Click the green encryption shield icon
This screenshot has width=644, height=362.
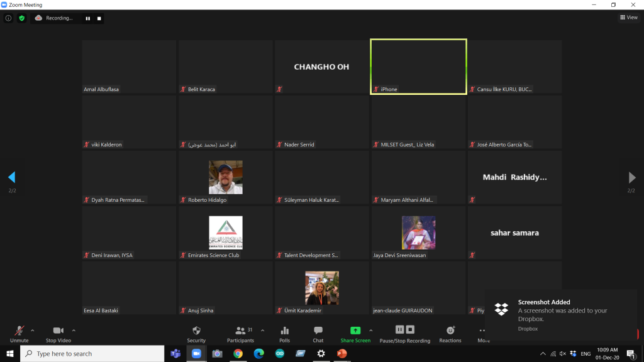click(x=21, y=18)
